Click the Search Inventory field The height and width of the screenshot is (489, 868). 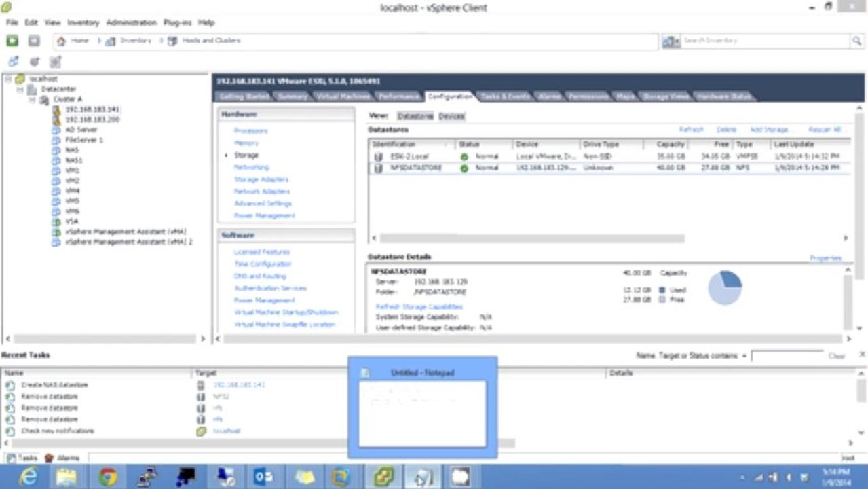[x=765, y=41]
